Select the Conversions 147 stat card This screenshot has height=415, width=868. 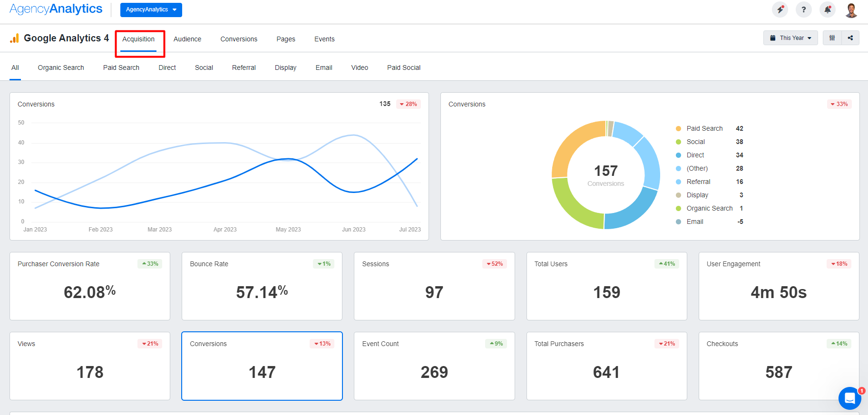click(262, 366)
